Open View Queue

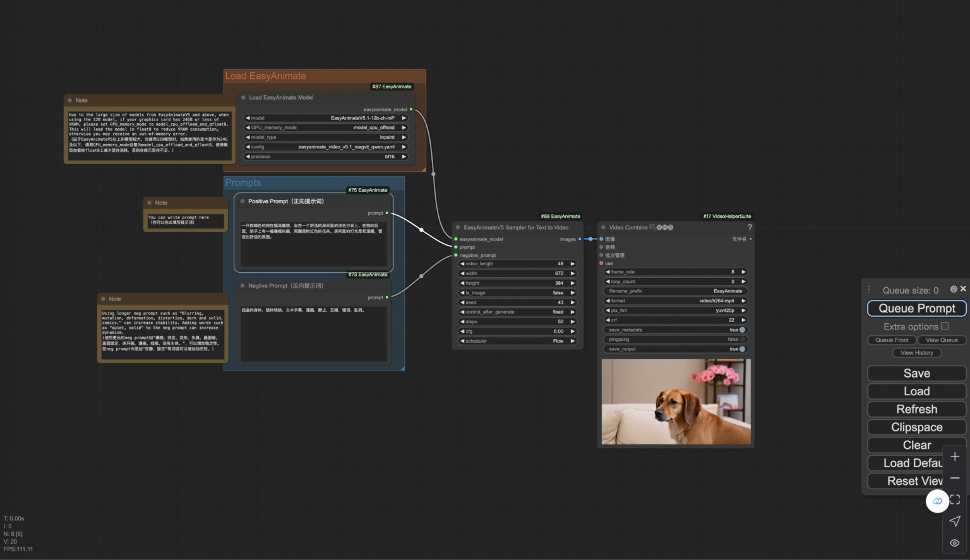click(941, 340)
